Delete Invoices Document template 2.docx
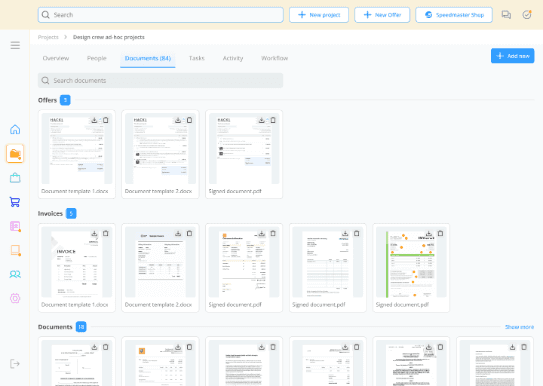The image size is (543, 386). click(189, 233)
